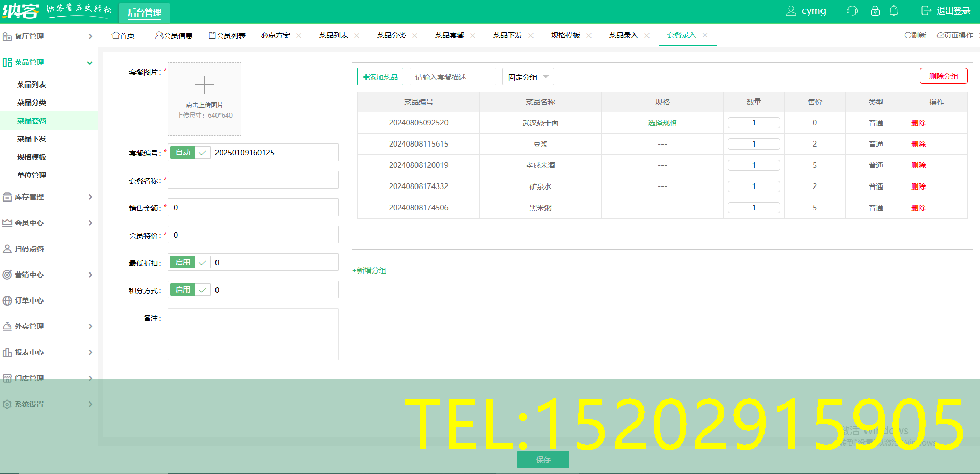This screenshot has width=980, height=474.
Task: Select 规格模板 in the sidebar submenu
Action: tap(32, 157)
